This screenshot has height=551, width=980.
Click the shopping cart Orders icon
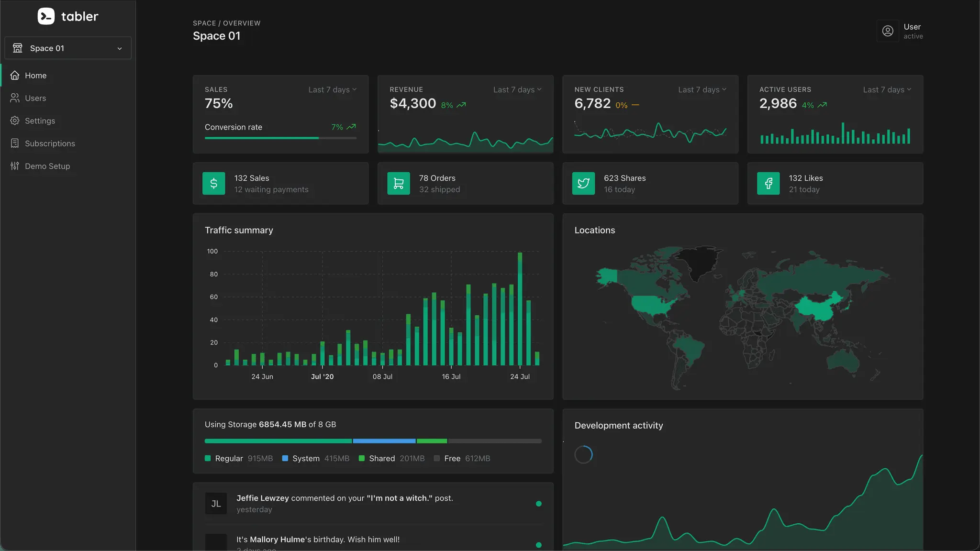(x=399, y=183)
